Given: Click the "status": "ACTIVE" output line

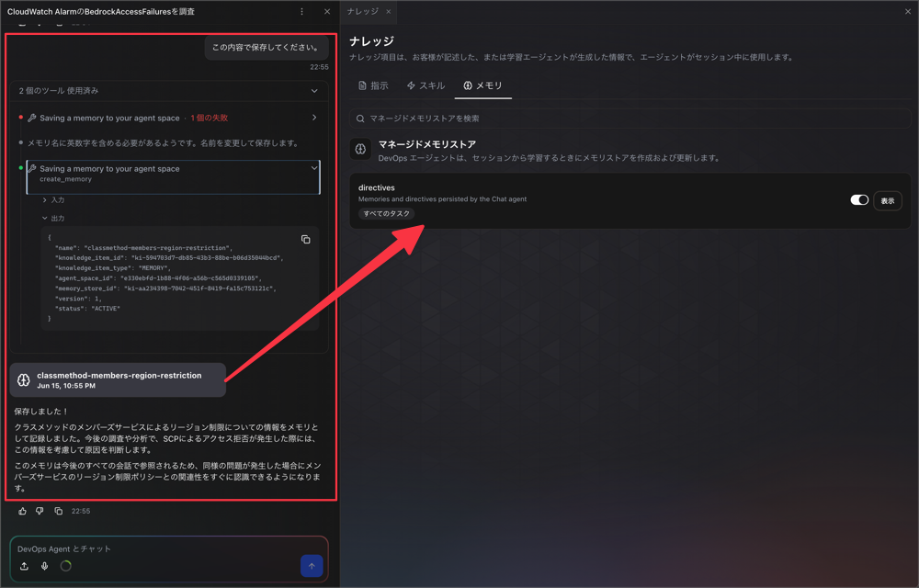Looking at the screenshot, I should pyautogui.click(x=87, y=309).
